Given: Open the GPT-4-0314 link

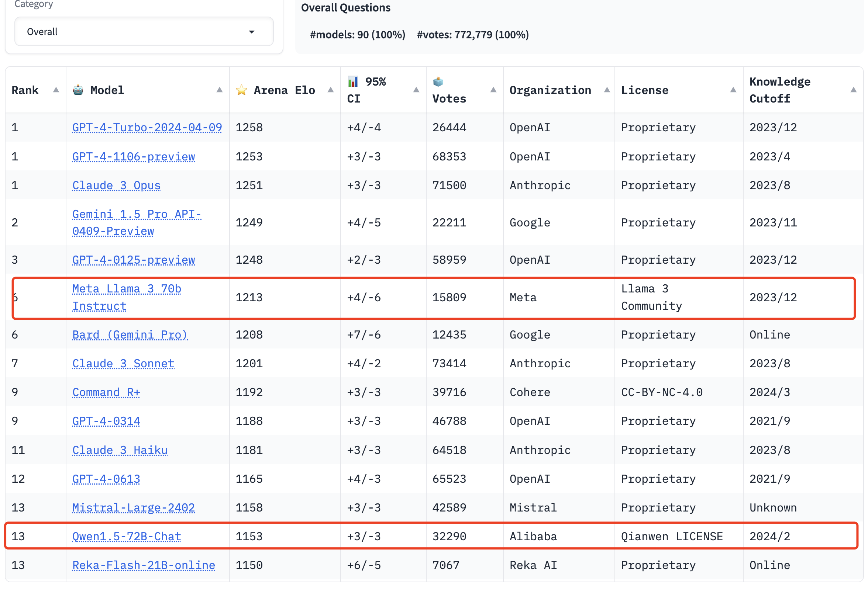Looking at the screenshot, I should 106,421.
